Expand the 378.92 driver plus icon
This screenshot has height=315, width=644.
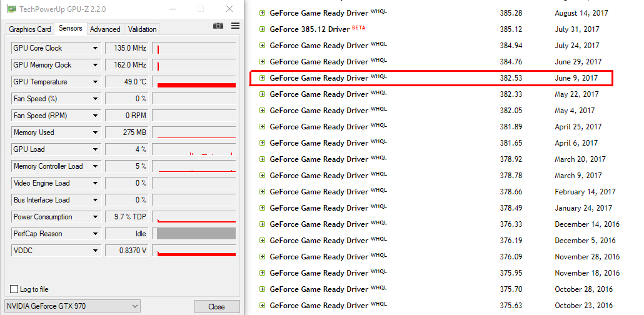(x=262, y=159)
